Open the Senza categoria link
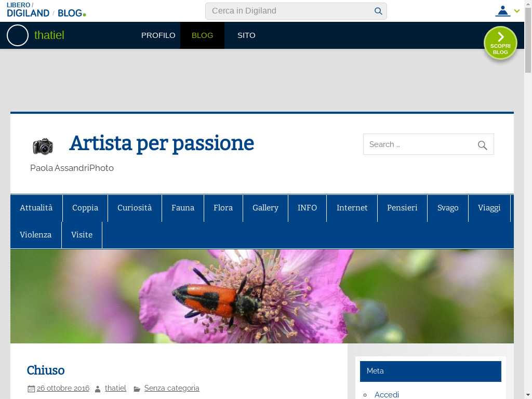 [171, 388]
